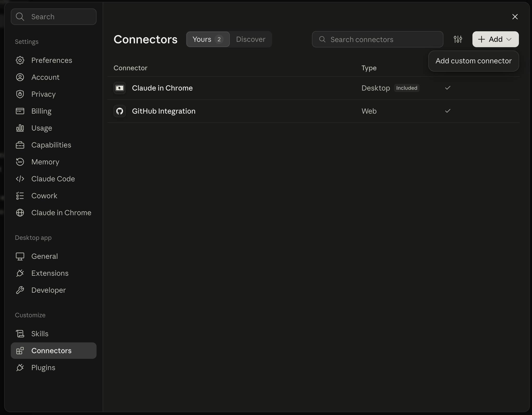Switch to the Yours tab
Screen dimensions: 532x415
tap(208, 39)
